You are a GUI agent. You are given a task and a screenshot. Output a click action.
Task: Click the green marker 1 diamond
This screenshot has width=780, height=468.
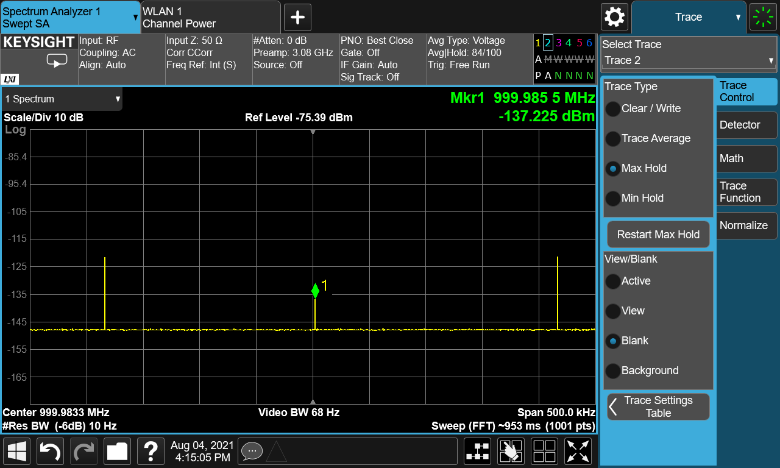pos(315,291)
